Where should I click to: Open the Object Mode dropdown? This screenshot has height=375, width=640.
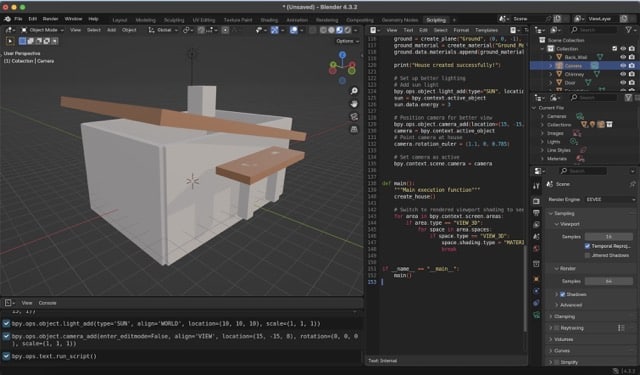click(42, 30)
